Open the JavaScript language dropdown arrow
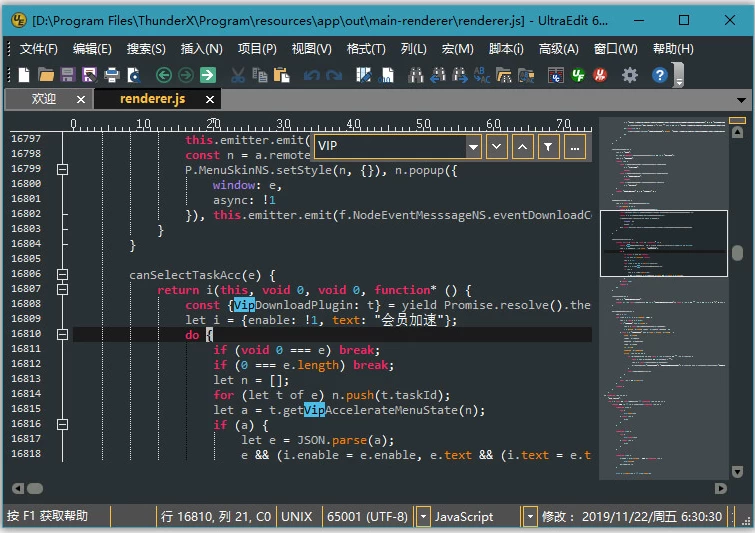The height and width of the screenshot is (533, 755). click(530, 517)
